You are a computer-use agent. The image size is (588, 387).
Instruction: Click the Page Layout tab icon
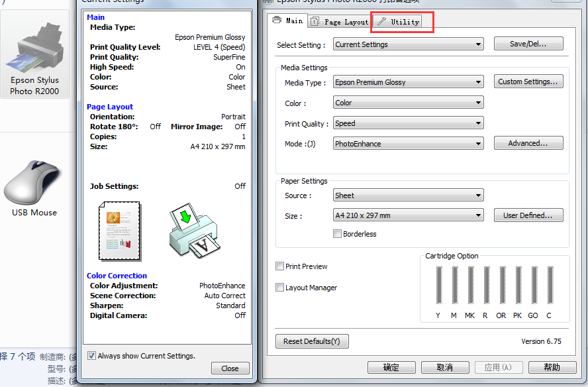coord(315,21)
